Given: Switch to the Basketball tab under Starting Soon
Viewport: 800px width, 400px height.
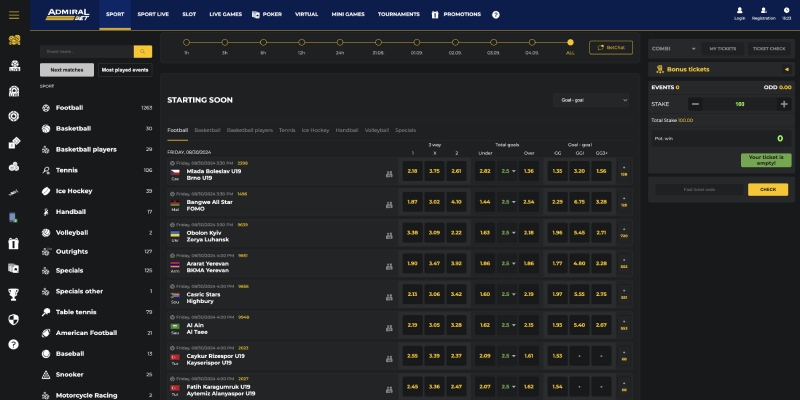Looking at the screenshot, I should 207,131.
